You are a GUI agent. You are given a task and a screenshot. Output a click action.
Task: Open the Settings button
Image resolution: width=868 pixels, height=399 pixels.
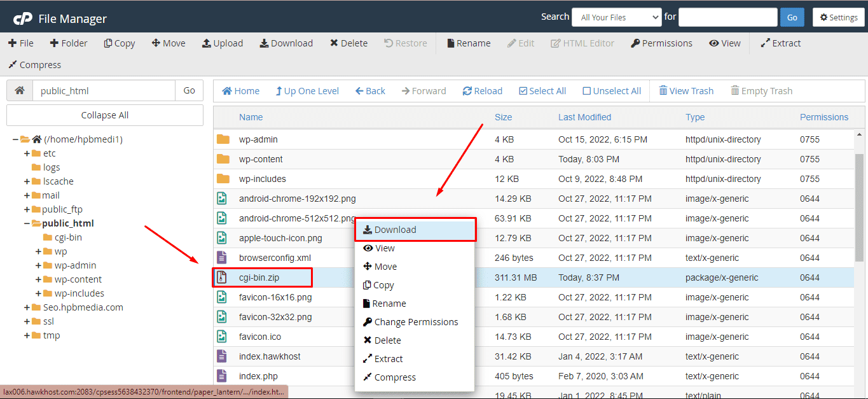coord(838,17)
